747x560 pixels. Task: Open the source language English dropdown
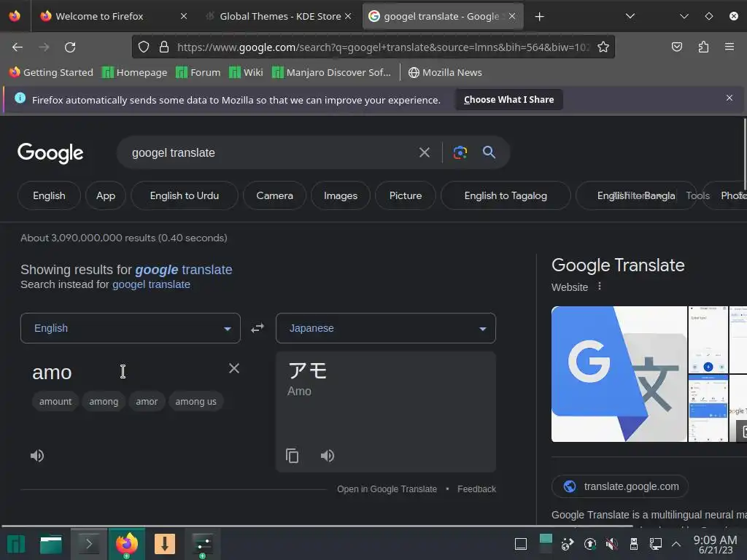click(130, 328)
